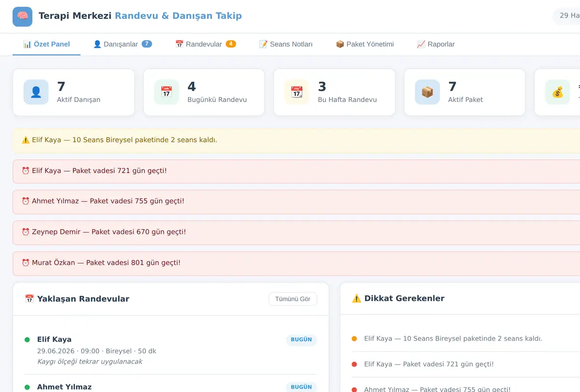This screenshot has width=580, height=392.
Task: Click alarm clock icon in Ahmet Yılmaz red banner
Action: coord(26,202)
